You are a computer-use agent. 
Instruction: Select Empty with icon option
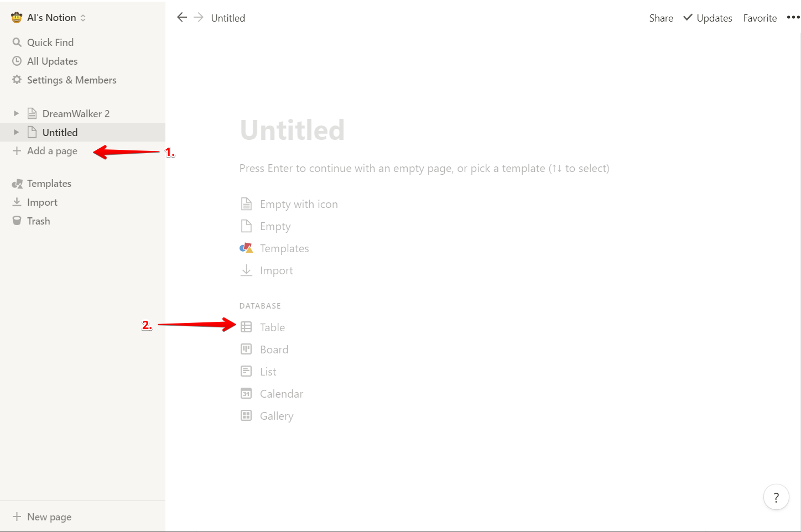pos(299,204)
